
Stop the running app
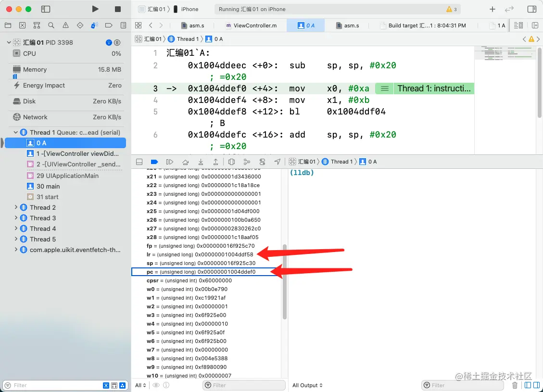pyautogui.click(x=118, y=9)
